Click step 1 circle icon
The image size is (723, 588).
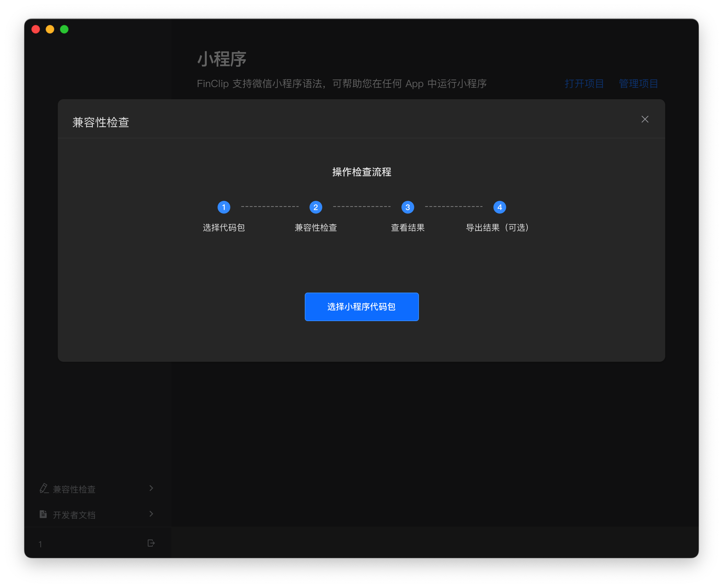(224, 207)
